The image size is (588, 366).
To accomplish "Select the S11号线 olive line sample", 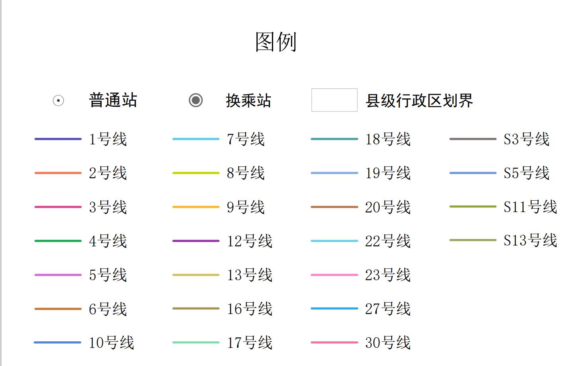I will pyautogui.click(x=473, y=207).
